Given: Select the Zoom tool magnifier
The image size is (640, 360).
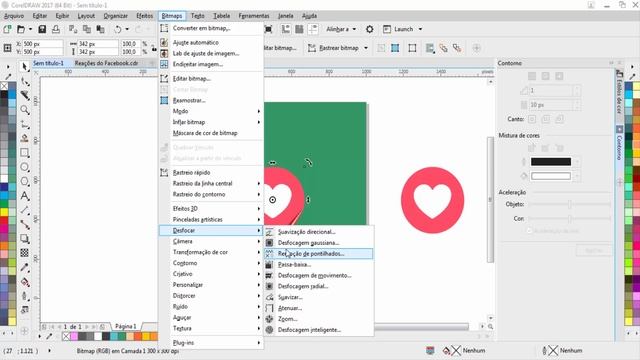Looking at the screenshot, I should tap(24, 110).
